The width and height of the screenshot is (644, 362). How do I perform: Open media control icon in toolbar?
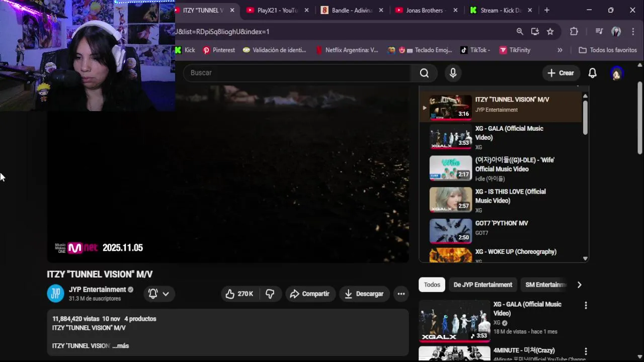point(599,31)
